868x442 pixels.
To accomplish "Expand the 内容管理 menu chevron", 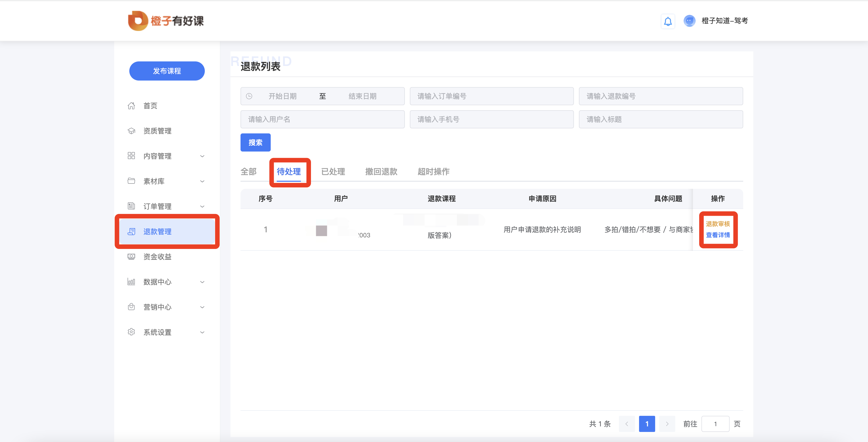I will pyautogui.click(x=202, y=156).
